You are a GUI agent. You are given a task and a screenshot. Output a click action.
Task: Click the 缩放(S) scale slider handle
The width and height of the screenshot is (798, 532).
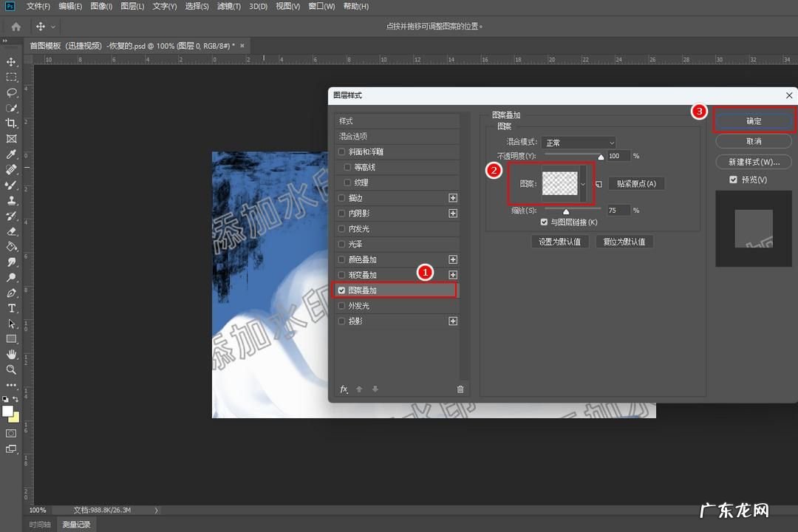(566, 212)
